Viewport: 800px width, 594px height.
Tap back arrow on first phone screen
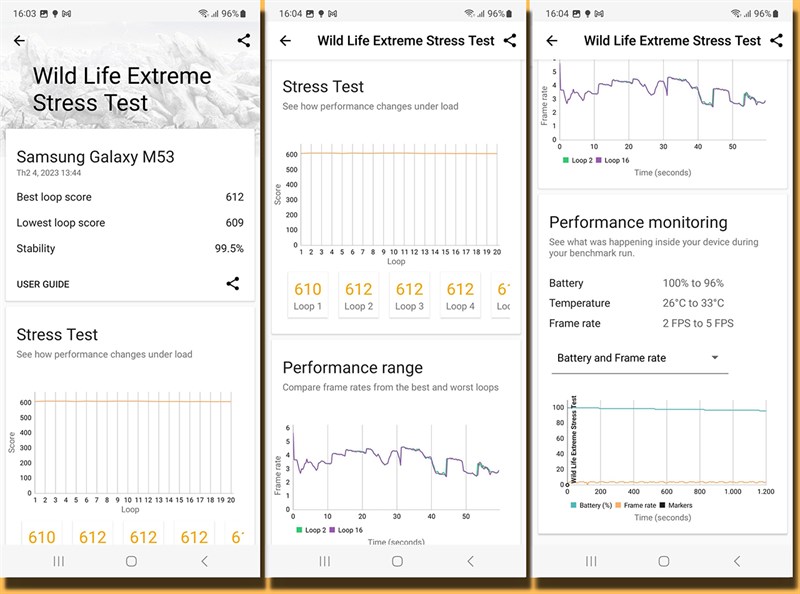[x=19, y=41]
